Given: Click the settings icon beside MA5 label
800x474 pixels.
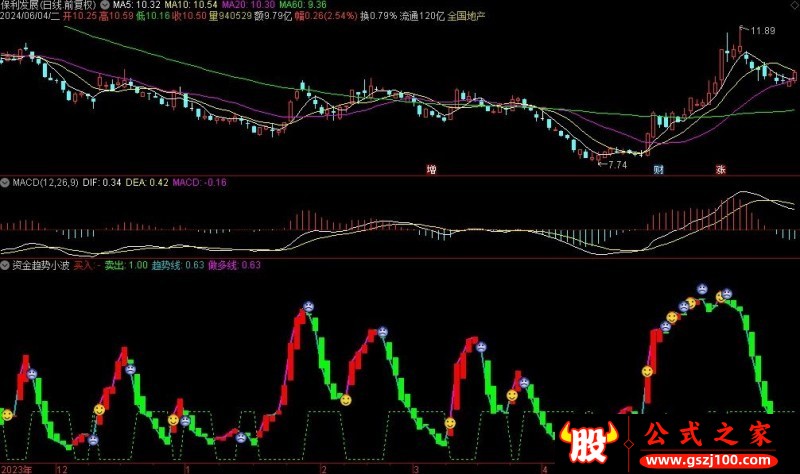Looking at the screenshot, I should pyautogui.click(x=106, y=5).
